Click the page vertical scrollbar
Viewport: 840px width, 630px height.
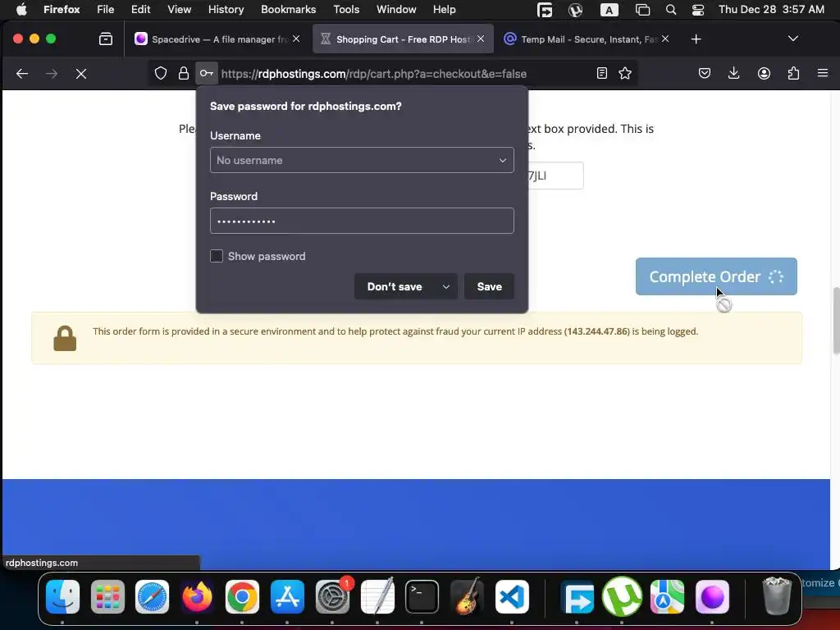(x=836, y=321)
